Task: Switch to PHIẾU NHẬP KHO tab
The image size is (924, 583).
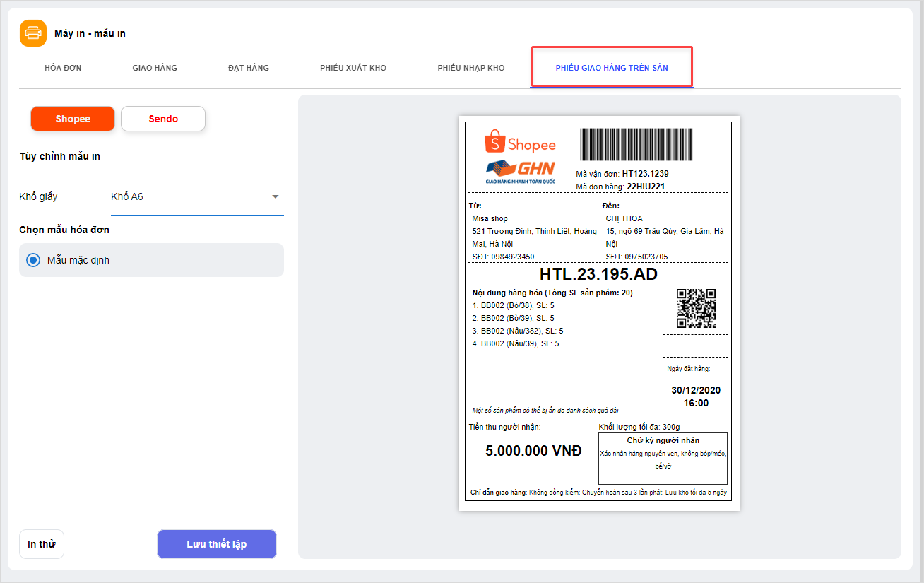Action: tap(471, 68)
